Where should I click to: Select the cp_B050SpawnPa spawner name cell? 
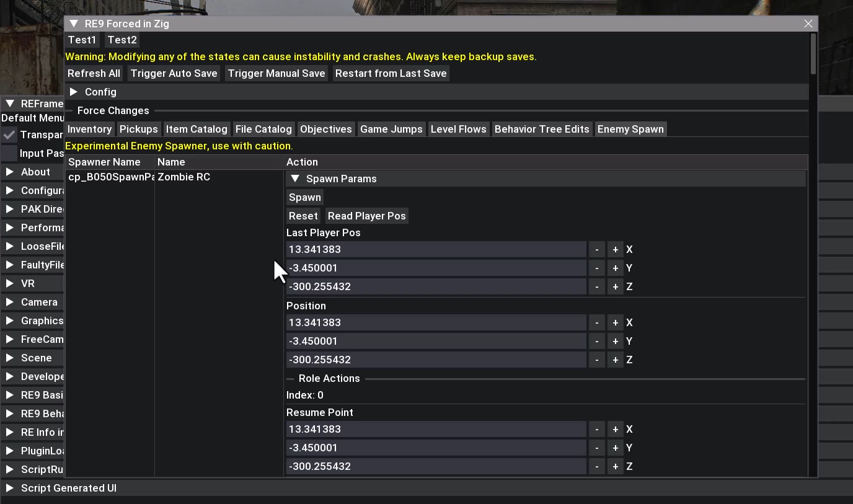pos(110,177)
